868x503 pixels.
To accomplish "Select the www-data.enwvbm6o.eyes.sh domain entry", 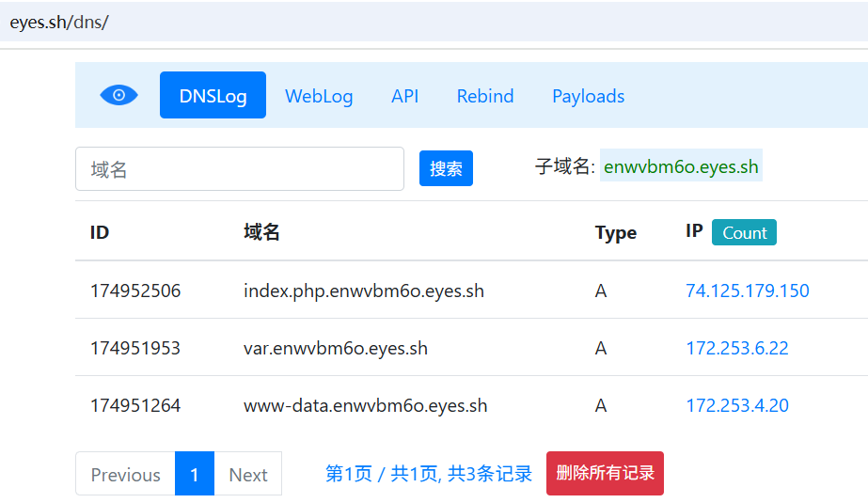I will [365, 405].
